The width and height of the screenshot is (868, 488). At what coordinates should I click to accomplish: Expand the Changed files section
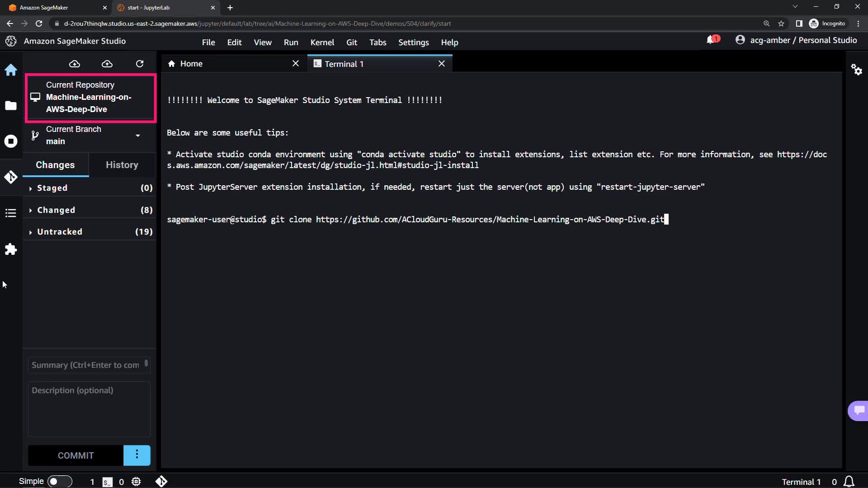click(x=56, y=210)
